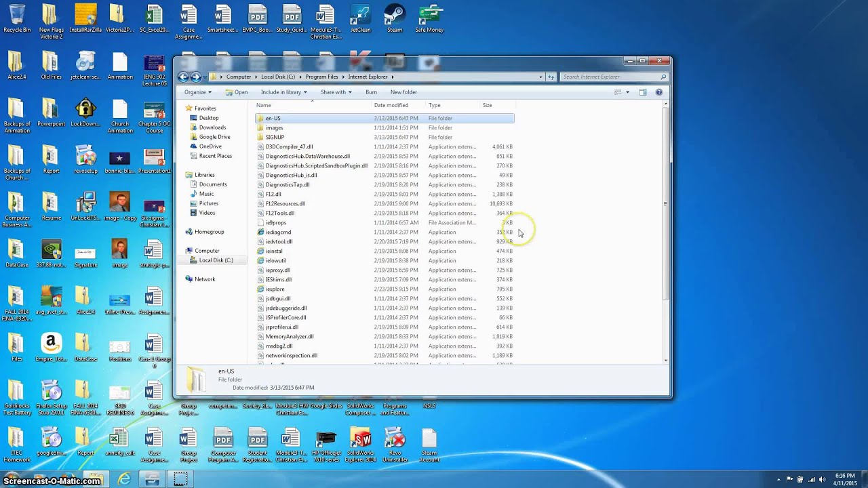Screen dimensions: 868x488
Task: Click Burn in the Explorer toolbar
Action: 371,92
